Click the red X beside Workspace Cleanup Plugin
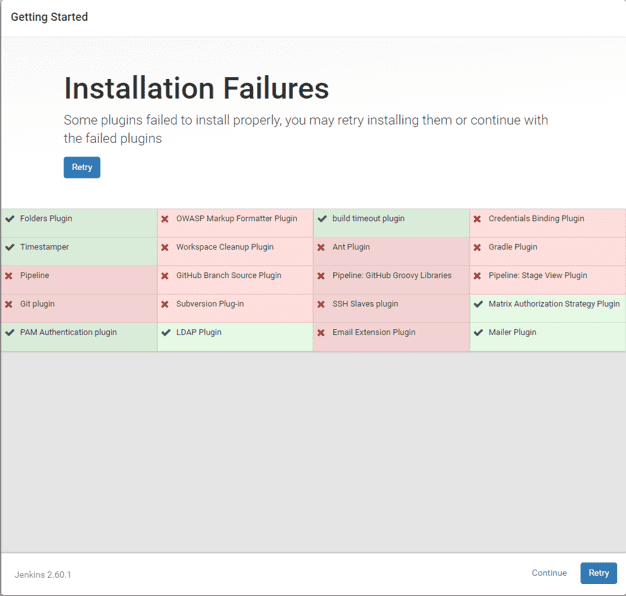Image resolution: width=626 pixels, height=596 pixels. (x=165, y=247)
